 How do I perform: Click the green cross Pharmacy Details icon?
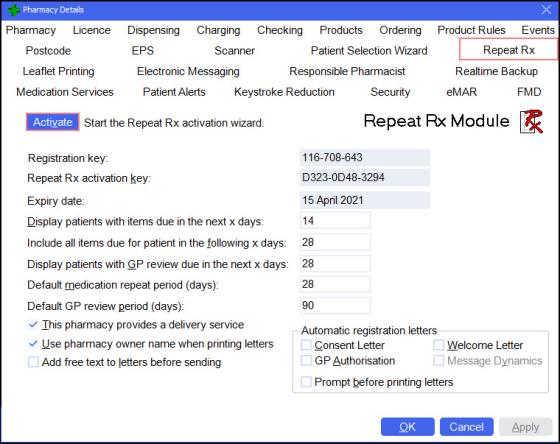tap(13, 10)
